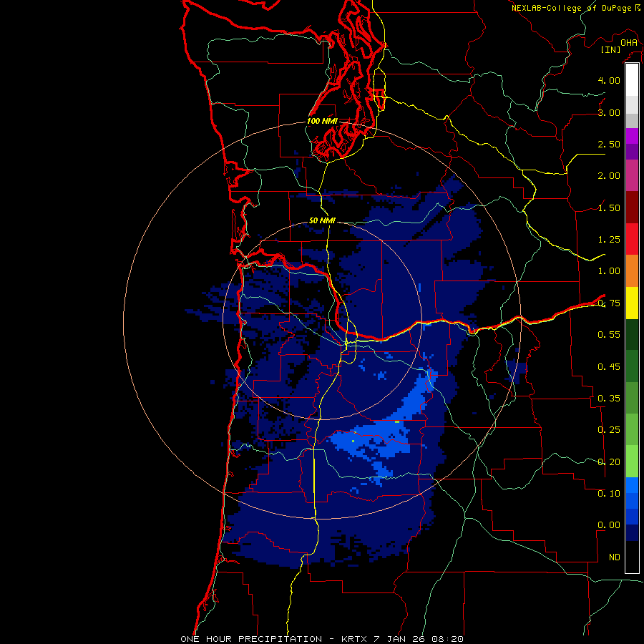644x644 pixels.
Task: Pick the yellow legend swatch
Action: [x=632, y=303]
